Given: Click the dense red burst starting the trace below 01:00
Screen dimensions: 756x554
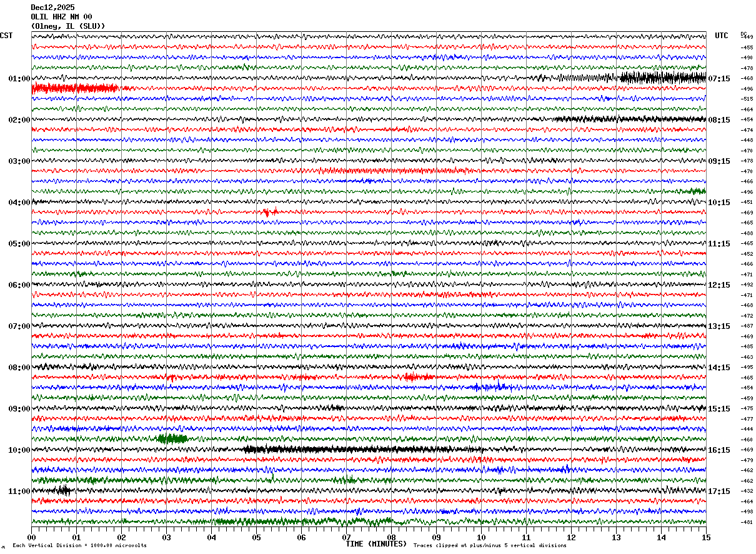Looking at the screenshot, I should pyautogui.click(x=75, y=88).
